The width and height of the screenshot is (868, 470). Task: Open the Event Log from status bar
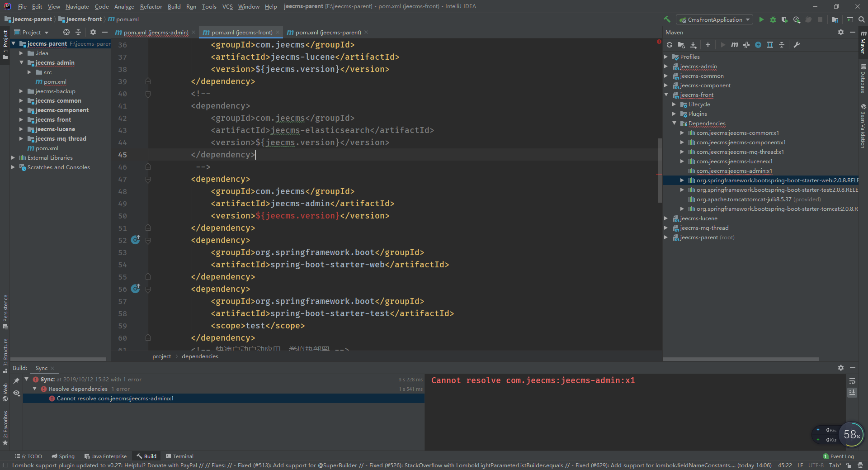coord(839,456)
